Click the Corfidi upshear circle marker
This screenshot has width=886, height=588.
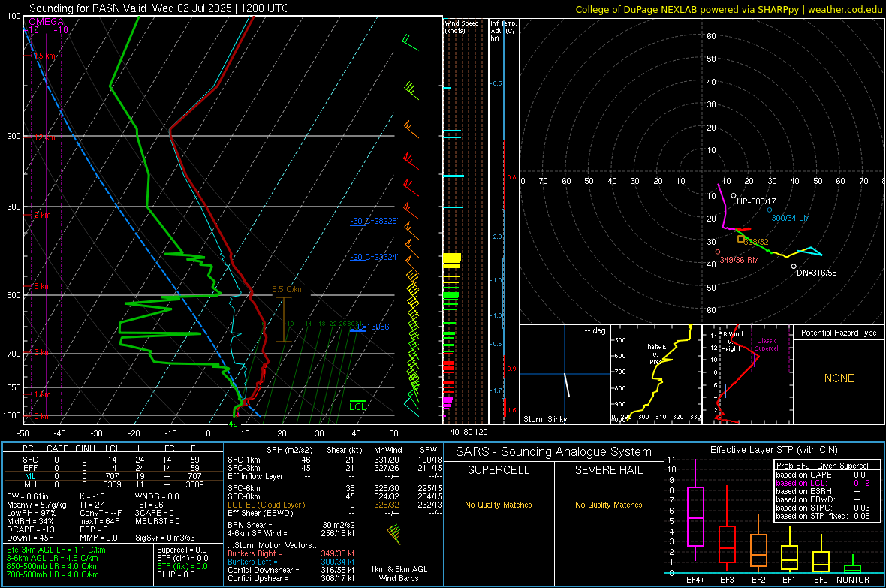(734, 195)
